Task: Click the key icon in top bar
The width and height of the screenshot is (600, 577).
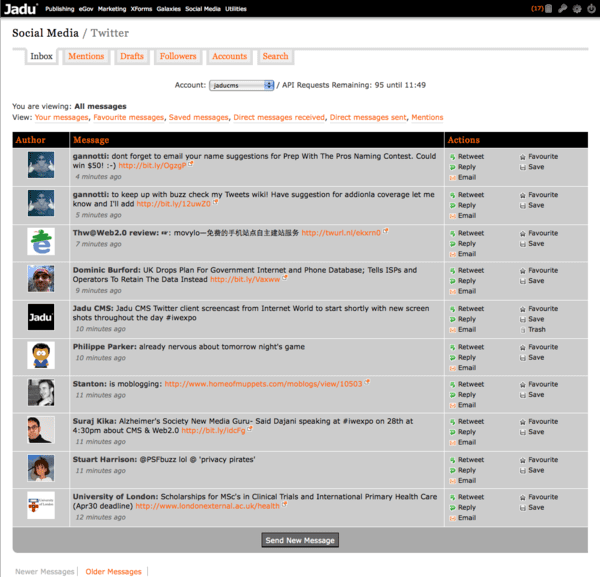Action: (x=562, y=8)
